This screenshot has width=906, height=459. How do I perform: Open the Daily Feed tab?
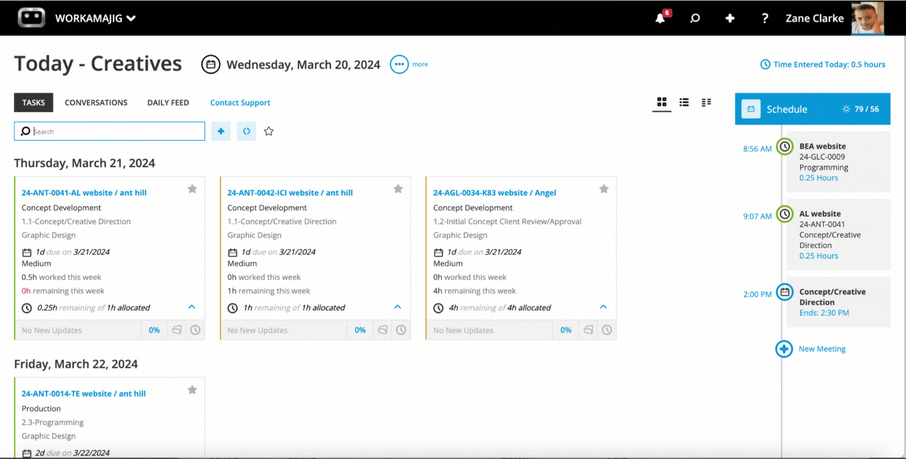pos(168,102)
